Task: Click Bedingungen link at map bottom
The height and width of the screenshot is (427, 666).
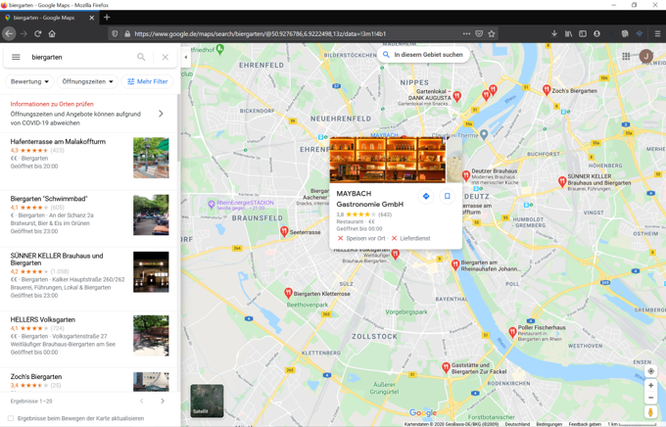Action: tap(549, 424)
